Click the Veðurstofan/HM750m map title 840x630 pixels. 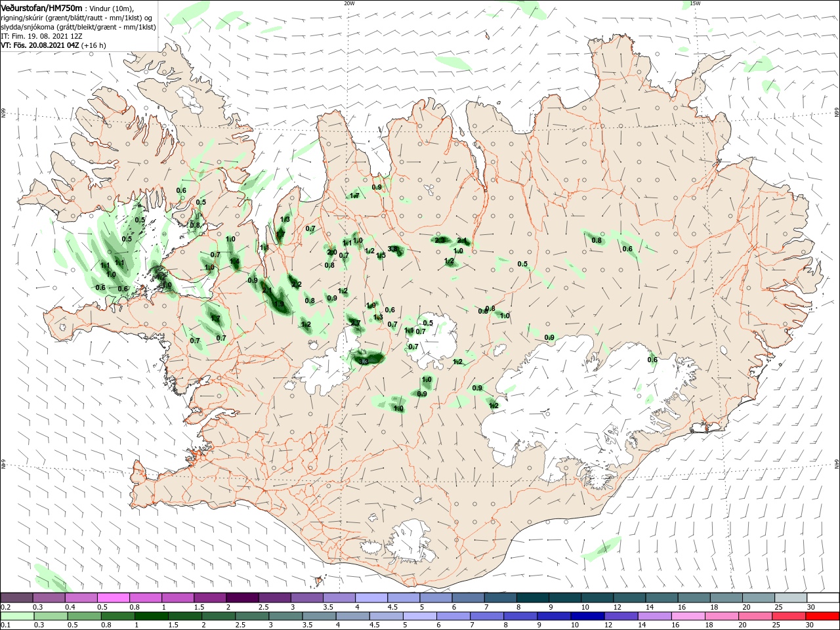(x=41, y=8)
